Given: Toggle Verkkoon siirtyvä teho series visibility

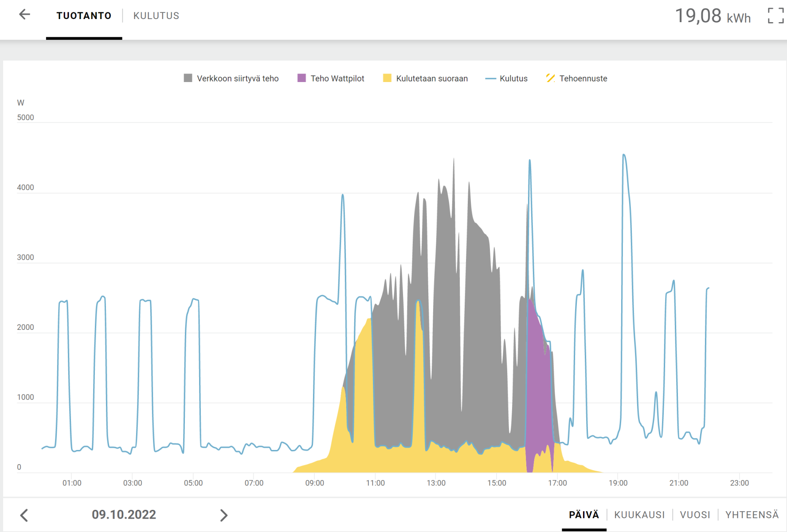Looking at the screenshot, I should pos(238,78).
